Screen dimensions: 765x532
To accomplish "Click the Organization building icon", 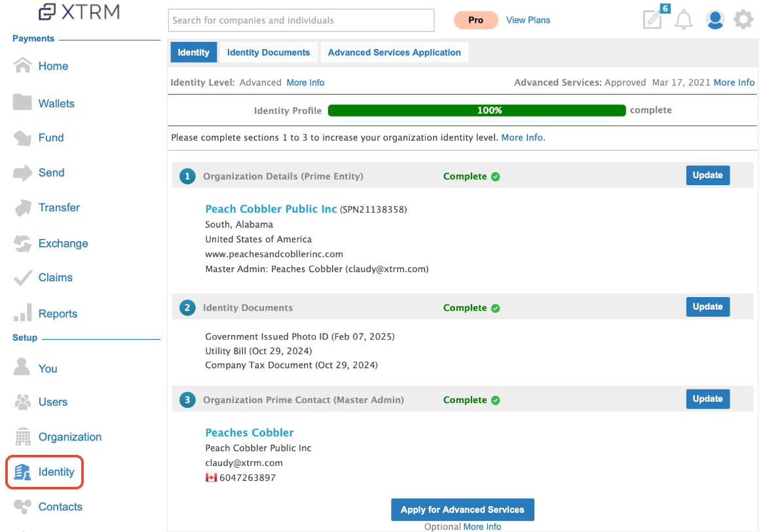I will (22, 437).
